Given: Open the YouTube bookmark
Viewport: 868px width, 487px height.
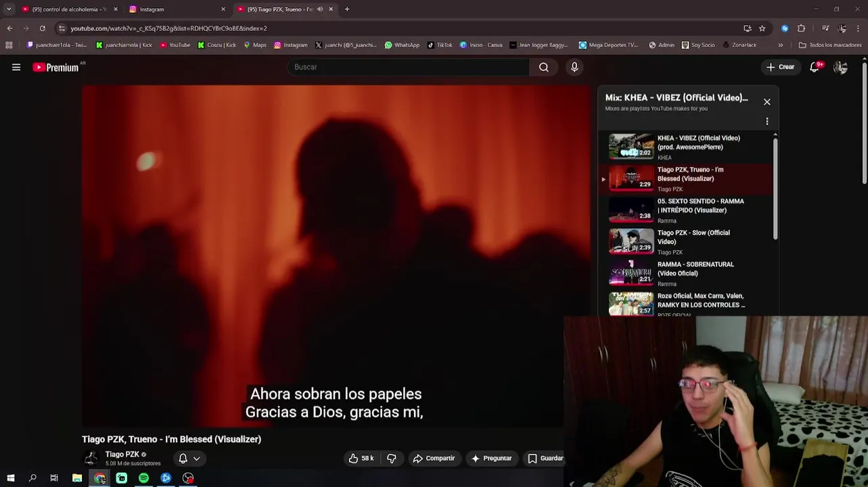Looking at the screenshot, I should [x=175, y=45].
